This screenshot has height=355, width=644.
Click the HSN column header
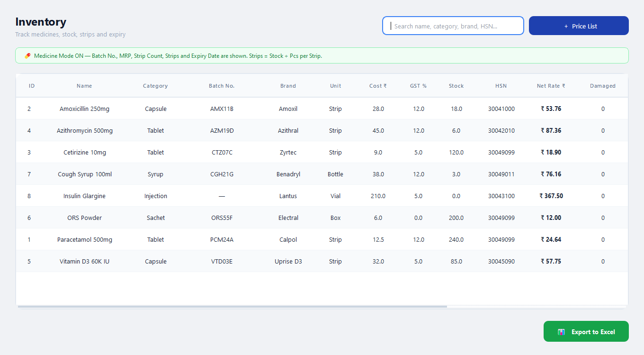[x=501, y=86]
